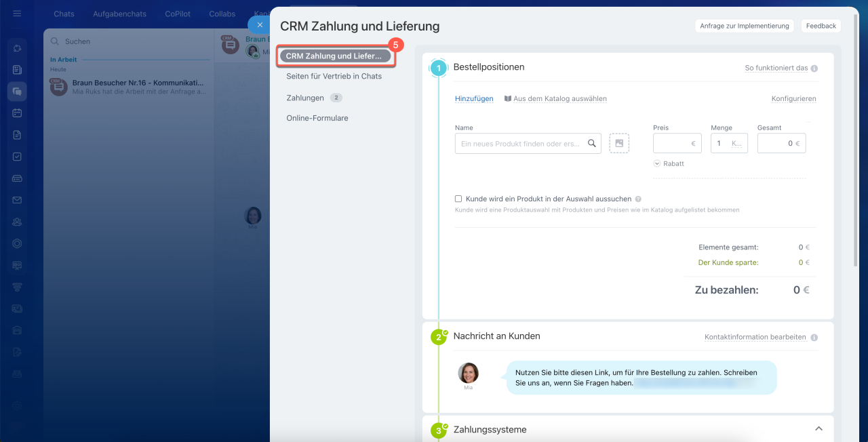The width and height of the screenshot is (868, 442).
Task: Click the product image placeholder icon
Action: click(x=619, y=143)
